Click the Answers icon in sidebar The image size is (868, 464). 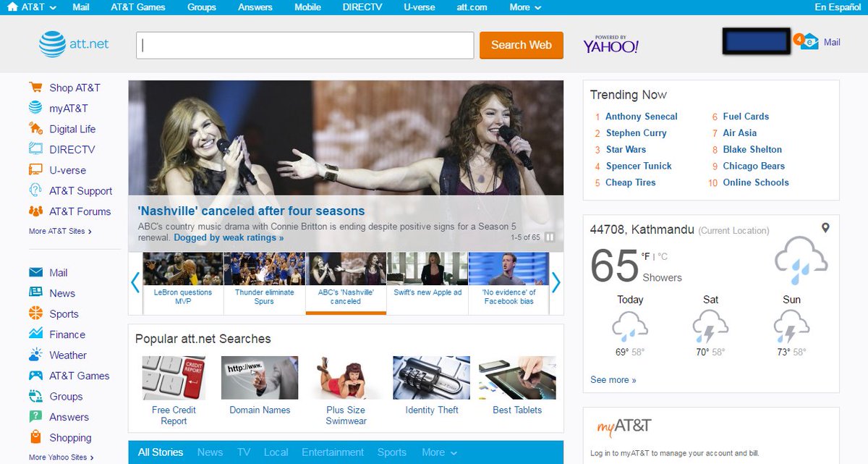(35, 417)
